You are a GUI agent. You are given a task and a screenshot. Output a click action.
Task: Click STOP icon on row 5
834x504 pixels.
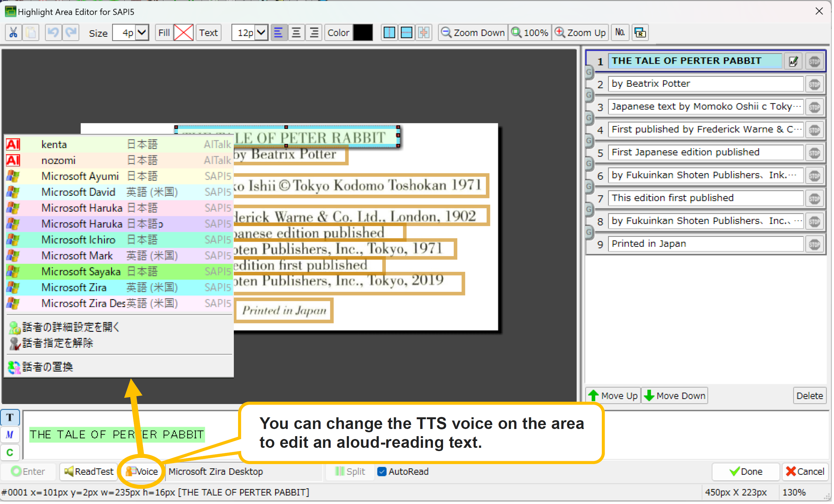coord(815,153)
